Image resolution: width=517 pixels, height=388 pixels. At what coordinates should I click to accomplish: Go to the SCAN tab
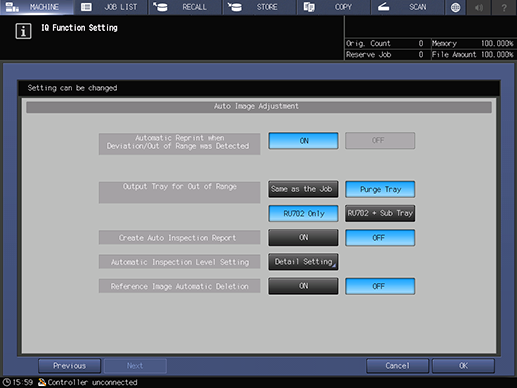[x=408, y=7]
